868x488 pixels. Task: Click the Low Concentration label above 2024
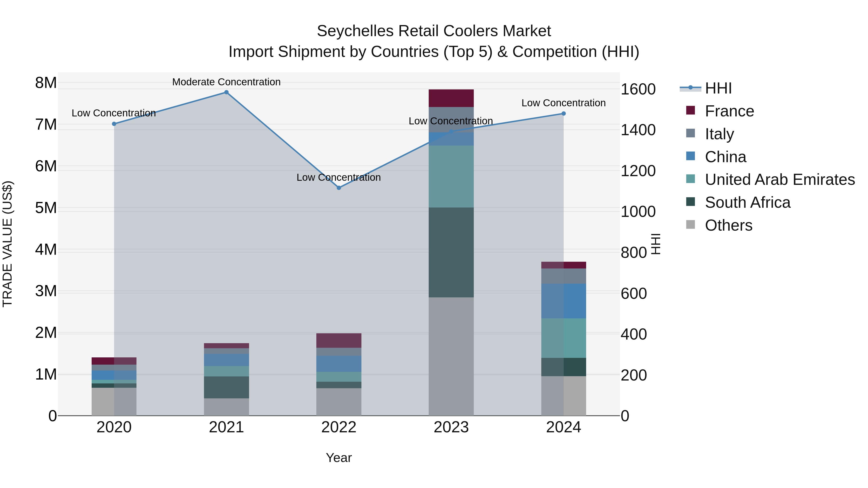pyautogui.click(x=564, y=103)
